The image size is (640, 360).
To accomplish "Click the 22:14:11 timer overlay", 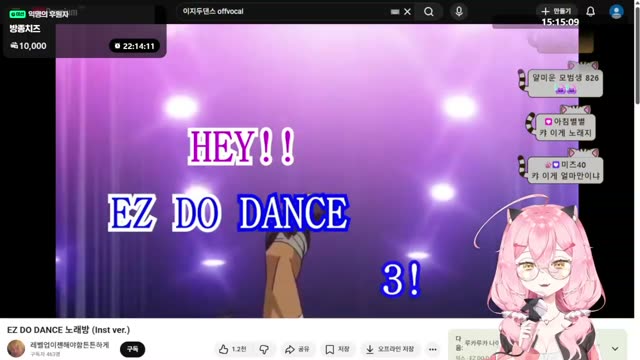I will coord(134,46).
